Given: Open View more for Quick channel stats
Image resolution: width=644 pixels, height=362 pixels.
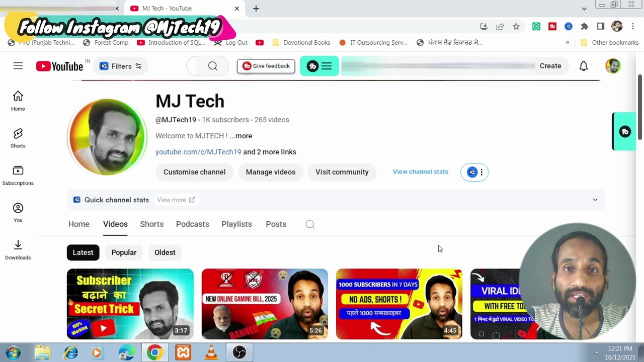Looking at the screenshot, I should [176, 200].
